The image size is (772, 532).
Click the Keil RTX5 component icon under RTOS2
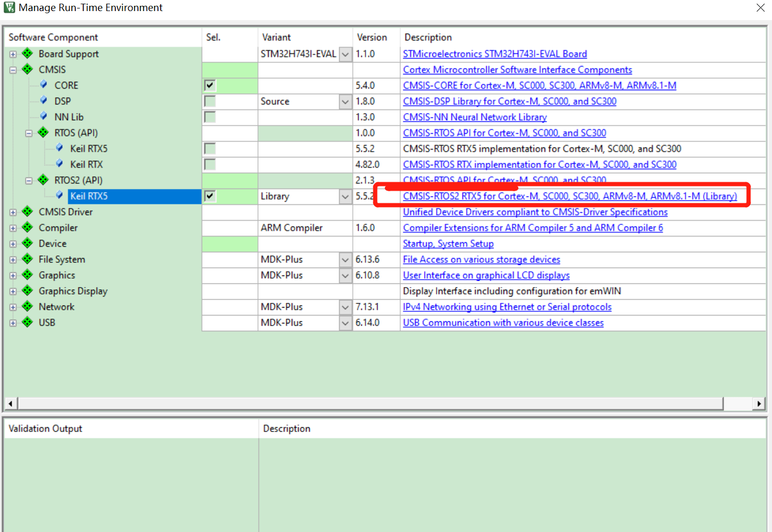click(58, 195)
